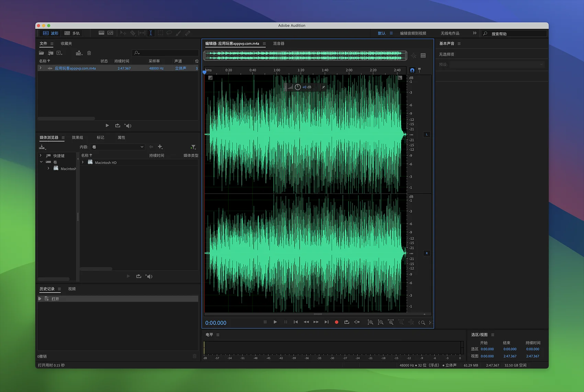Select the 编辑音频到视频 workspace
This screenshot has width=584, height=392.
pos(413,33)
